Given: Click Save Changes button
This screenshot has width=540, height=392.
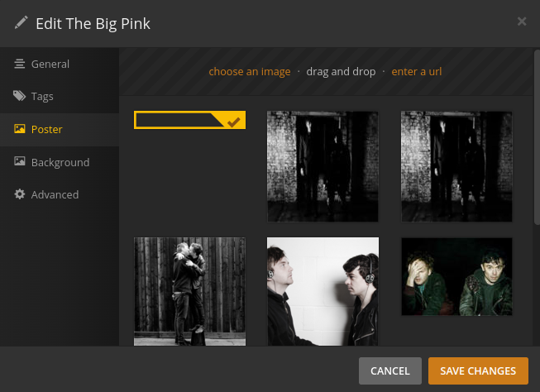Looking at the screenshot, I should [x=478, y=370].
